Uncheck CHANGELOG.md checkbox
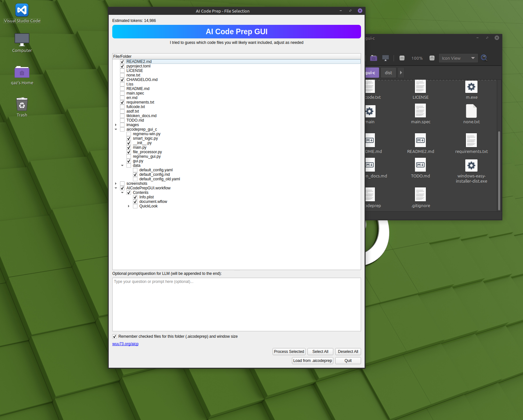Image resolution: width=523 pixels, height=420 pixels. click(122, 80)
